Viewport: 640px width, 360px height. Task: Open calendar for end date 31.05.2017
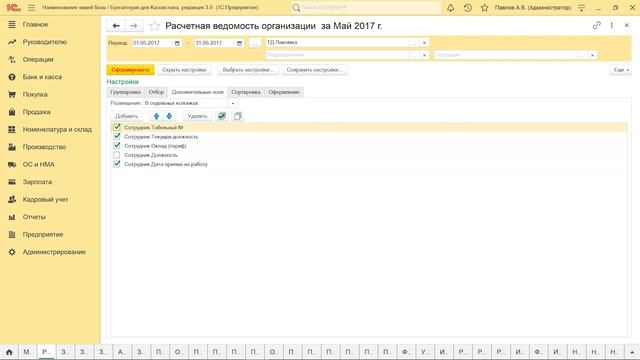click(x=239, y=43)
